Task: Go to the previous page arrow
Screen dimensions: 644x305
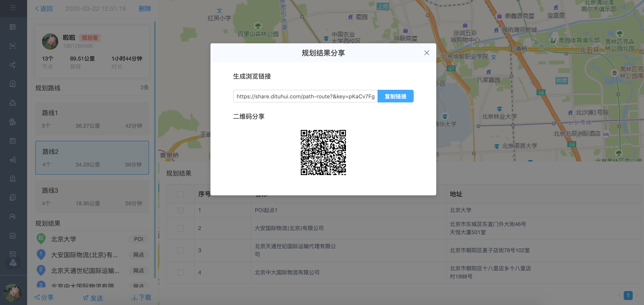Action: pyautogui.click(x=619, y=295)
